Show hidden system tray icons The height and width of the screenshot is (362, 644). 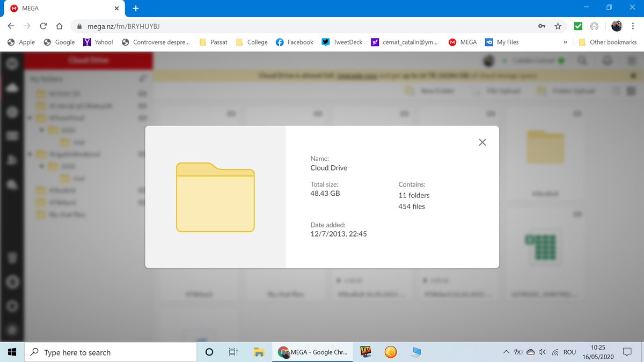coord(506,352)
